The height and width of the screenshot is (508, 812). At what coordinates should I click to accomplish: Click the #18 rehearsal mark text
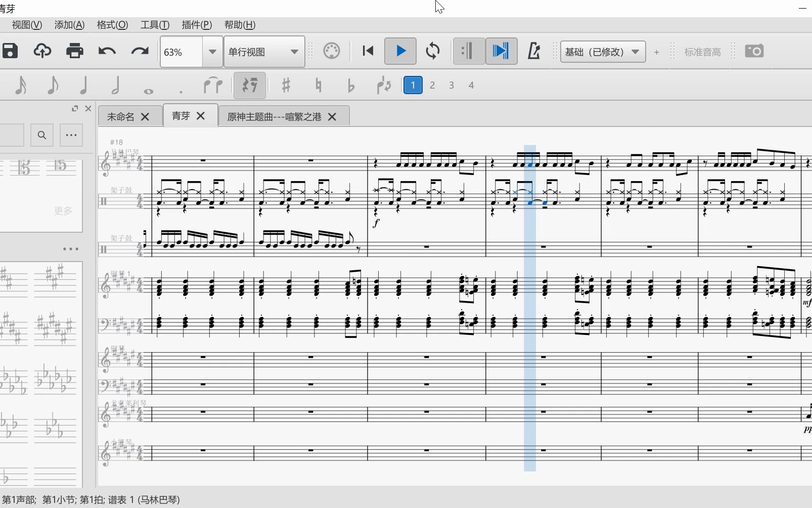coord(116,142)
